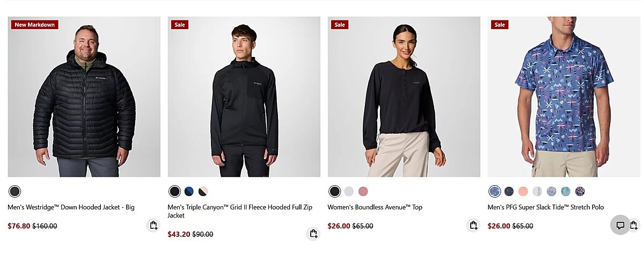This screenshot has width=644, height=254.
Task: Click quick-add bag icon for Slack Tide Polo
Action: [x=634, y=225]
